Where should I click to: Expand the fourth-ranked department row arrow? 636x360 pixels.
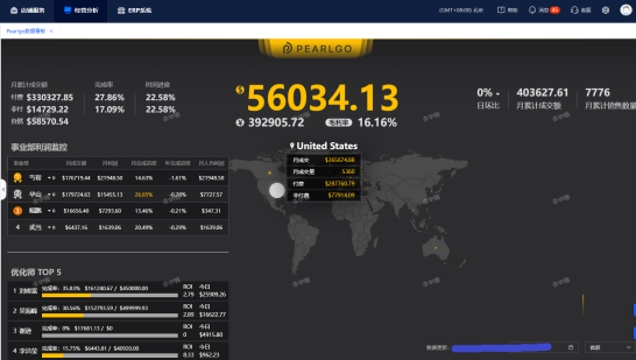(49, 227)
